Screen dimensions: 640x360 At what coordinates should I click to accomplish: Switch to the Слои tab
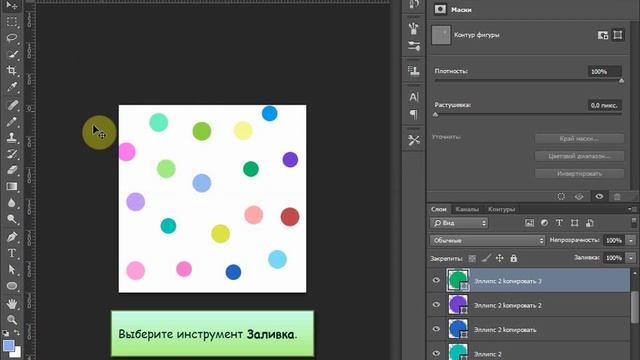[439, 209]
